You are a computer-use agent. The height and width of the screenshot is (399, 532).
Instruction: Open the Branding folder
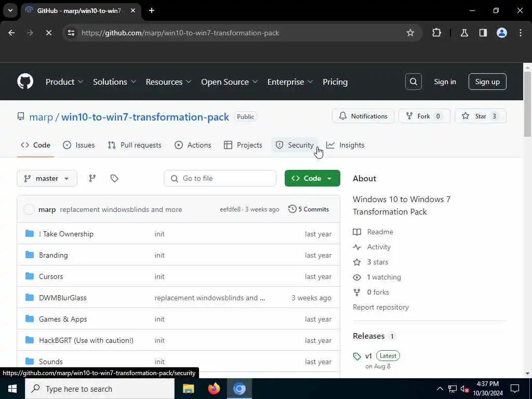54,255
